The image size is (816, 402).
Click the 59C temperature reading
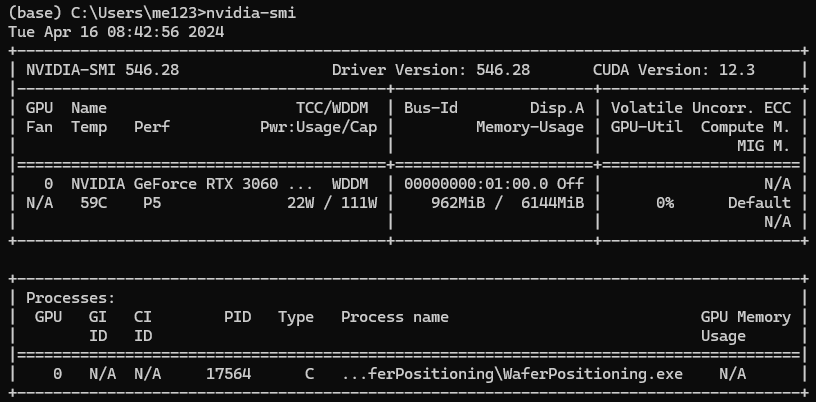(94, 203)
